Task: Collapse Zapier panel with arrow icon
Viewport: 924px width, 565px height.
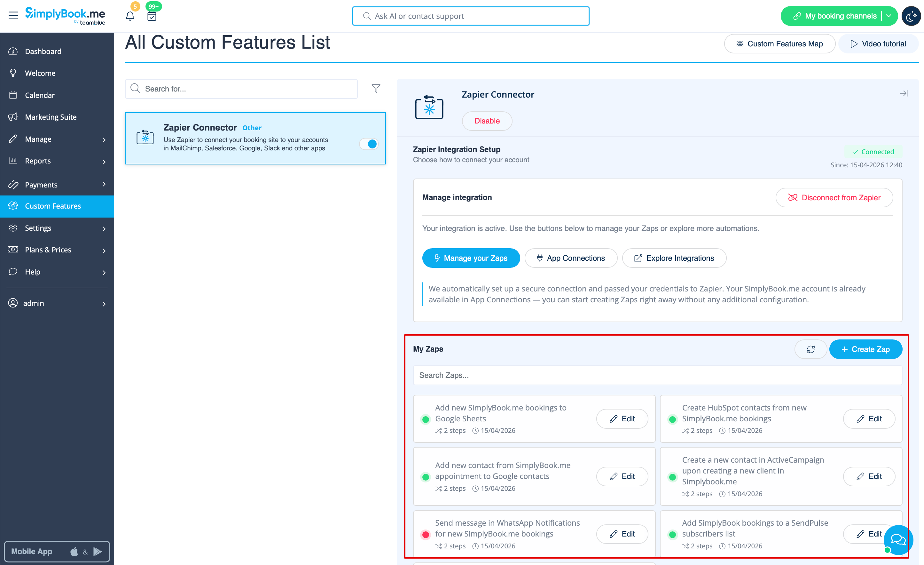Action: point(903,93)
